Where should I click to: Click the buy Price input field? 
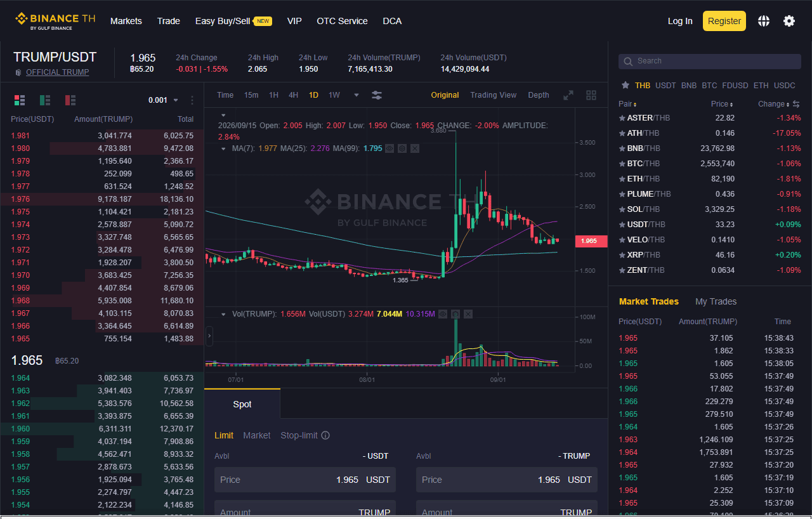(305, 480)
